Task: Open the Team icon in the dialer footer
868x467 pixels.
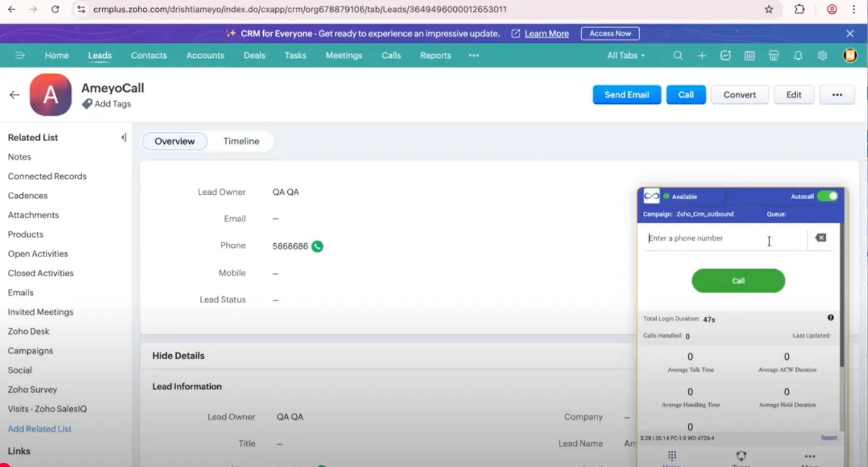Action: click(741, 456)
